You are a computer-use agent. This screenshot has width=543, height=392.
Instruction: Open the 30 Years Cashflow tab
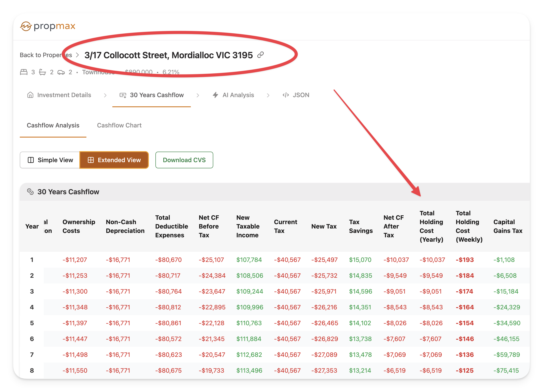pos(151,95)
